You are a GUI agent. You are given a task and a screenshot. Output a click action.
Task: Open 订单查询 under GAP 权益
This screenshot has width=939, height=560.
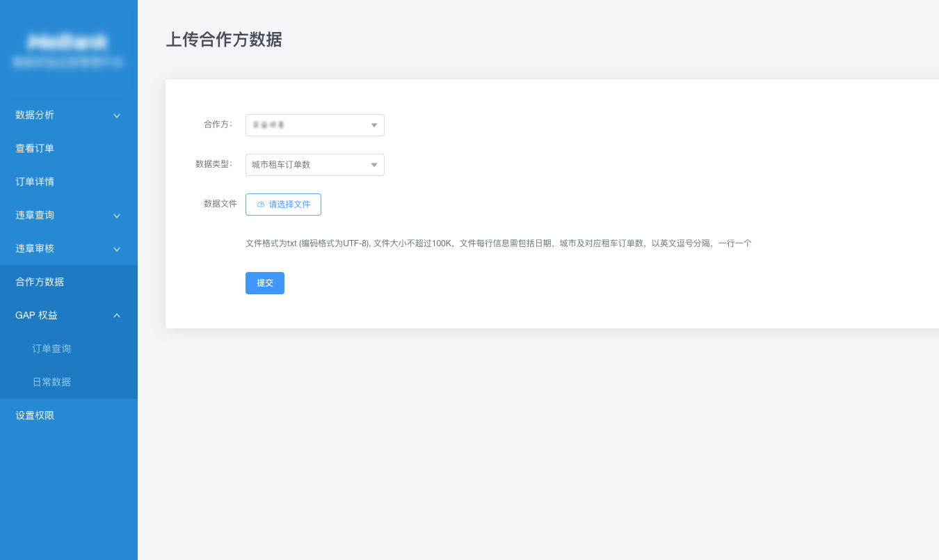coord(51,349)
